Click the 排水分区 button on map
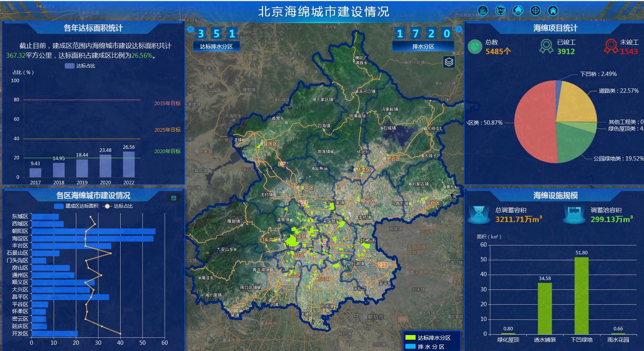 [x=423, y=46]
